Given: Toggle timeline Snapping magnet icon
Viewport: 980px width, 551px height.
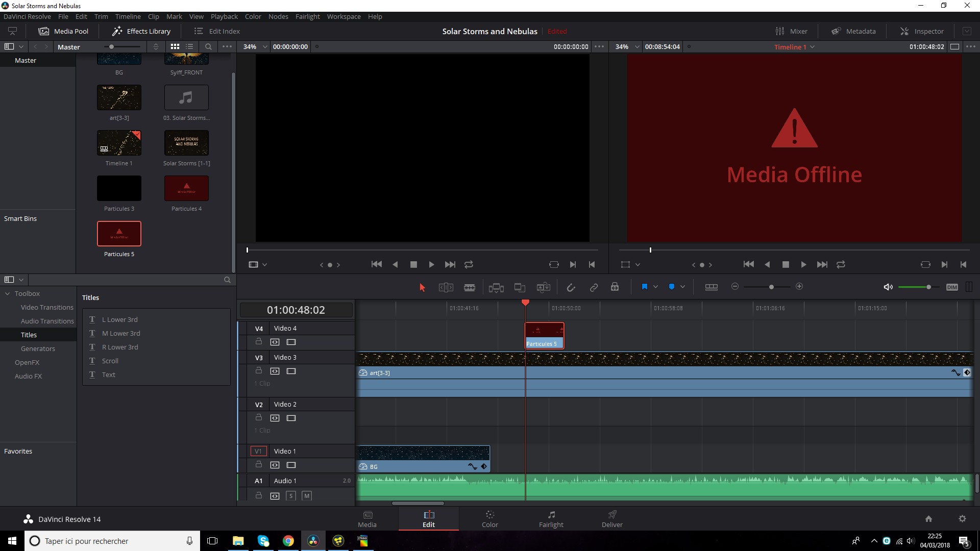Looking at the screenshot, I should pyautogui.click(x=571, y=287).
